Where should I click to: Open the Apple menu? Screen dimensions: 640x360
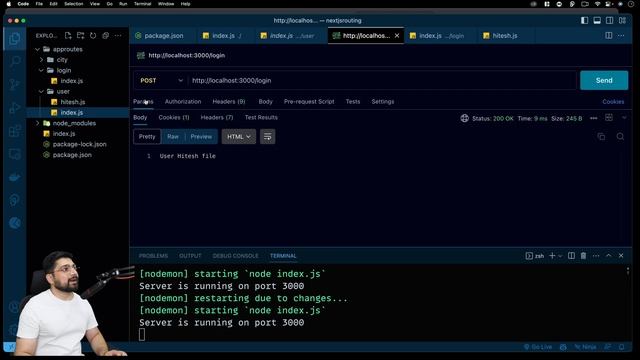click(x=9, y=4)
